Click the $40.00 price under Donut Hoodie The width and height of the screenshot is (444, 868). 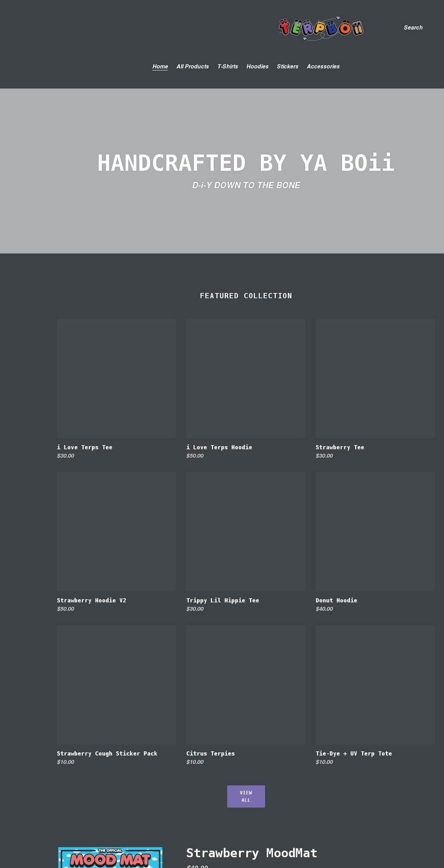click(x=324, y=609)
